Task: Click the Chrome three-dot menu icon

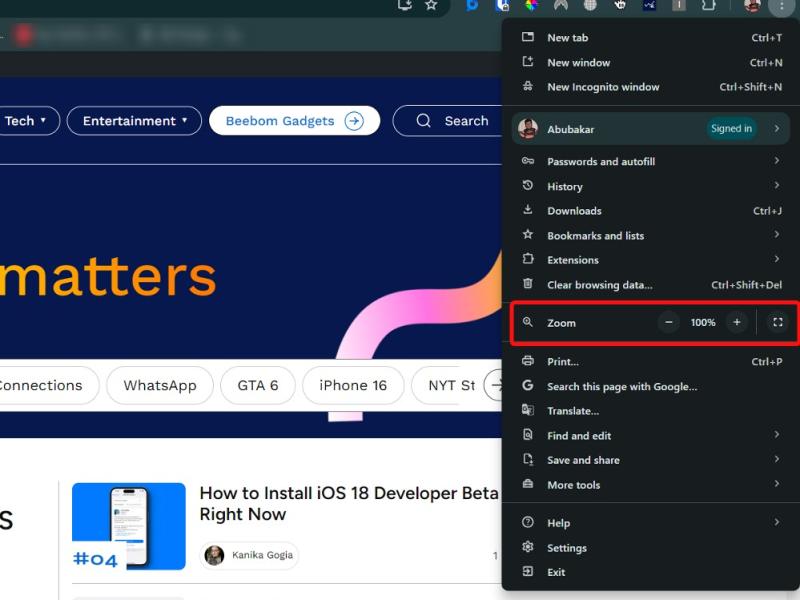Action: pyautogui.click(x=780, y=6)
